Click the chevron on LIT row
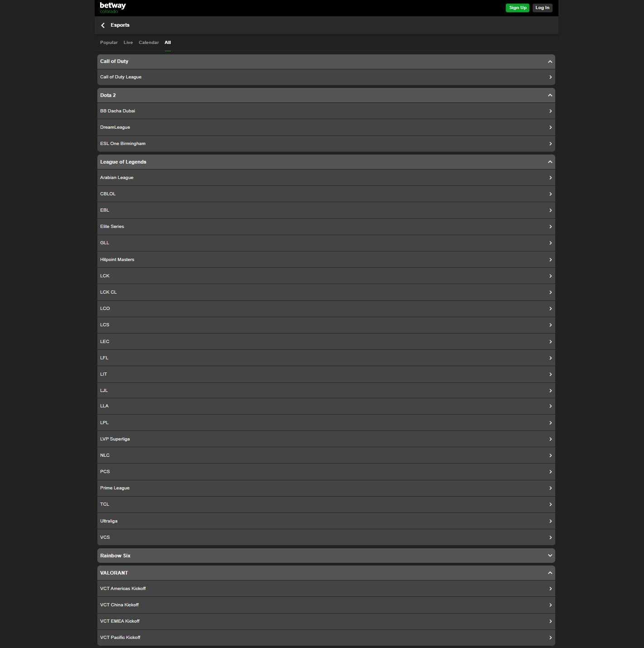644x648 pixels. click(x=550, y=374)
